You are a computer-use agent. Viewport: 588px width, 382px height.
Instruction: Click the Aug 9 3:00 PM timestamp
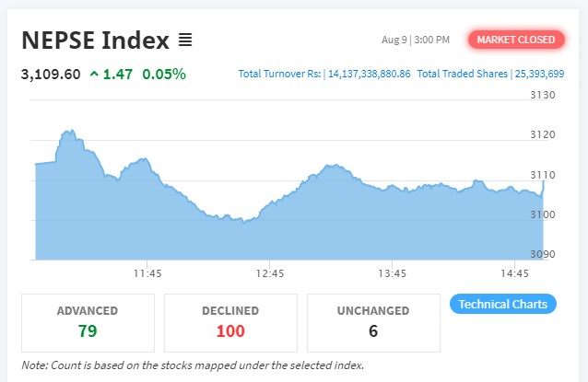pyautogui.click(x=416, y=41)
